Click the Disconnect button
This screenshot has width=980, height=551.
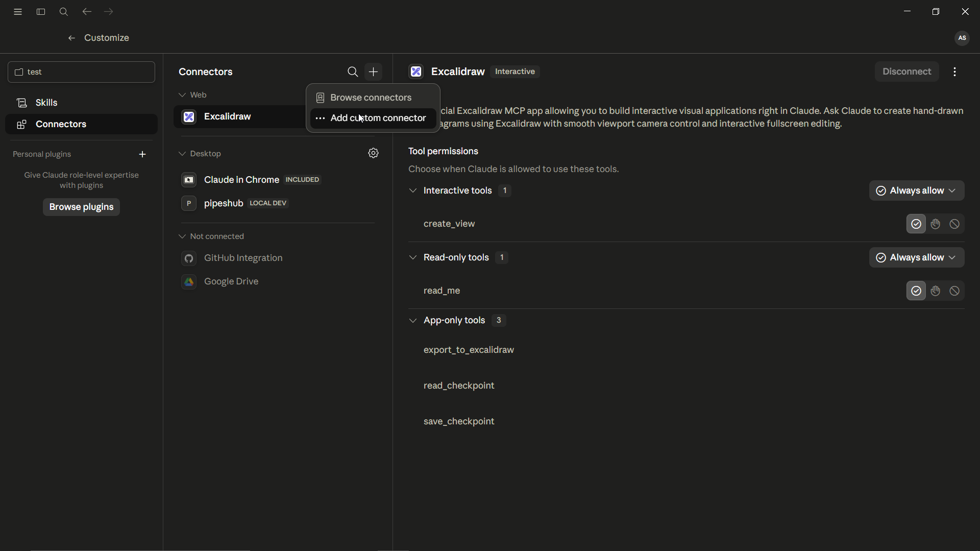[x=907, y=72]
